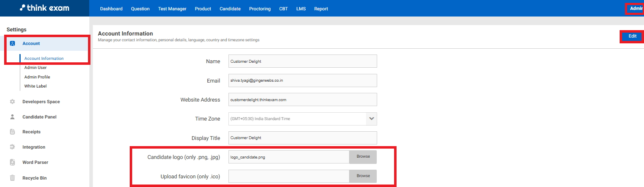The width and height of the screenshot is (644, 187).
Task: Click the Word Parser document icon
Action: (12, 162)
